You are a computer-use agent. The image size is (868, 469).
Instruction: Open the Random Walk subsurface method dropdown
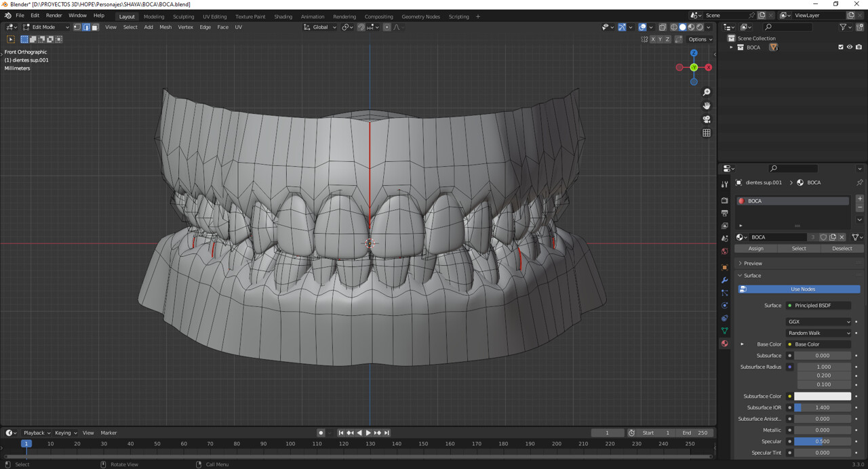(818, 333)
